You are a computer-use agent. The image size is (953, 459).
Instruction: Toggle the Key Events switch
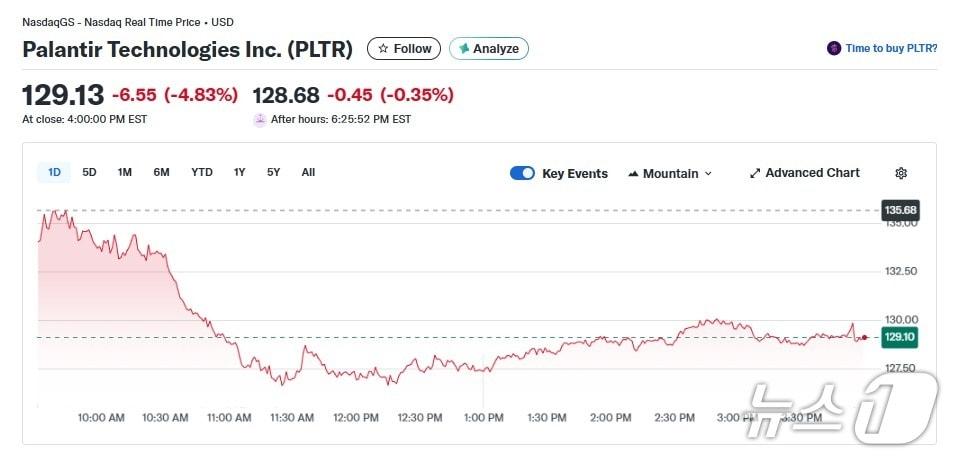point(522,173)
